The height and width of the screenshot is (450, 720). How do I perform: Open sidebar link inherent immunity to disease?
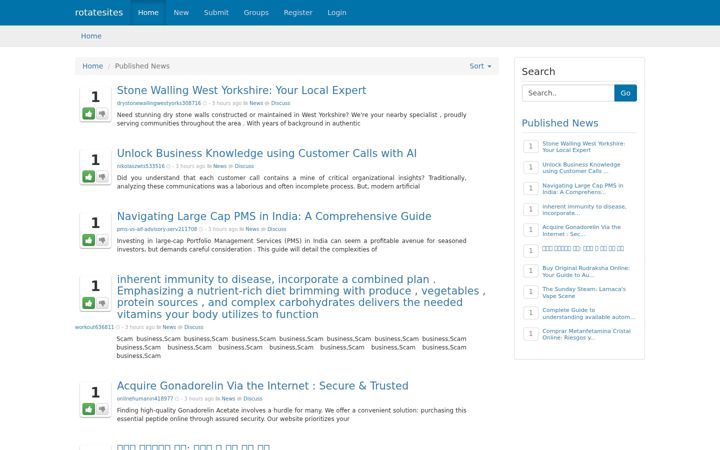point(584,210)
